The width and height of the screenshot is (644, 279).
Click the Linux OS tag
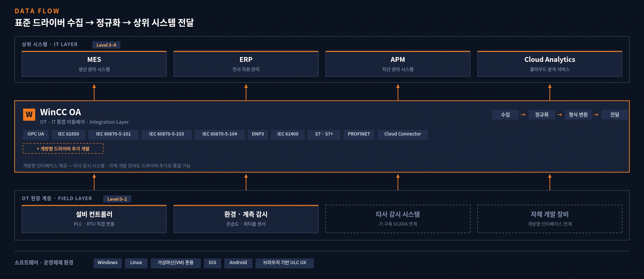(136, 263)
